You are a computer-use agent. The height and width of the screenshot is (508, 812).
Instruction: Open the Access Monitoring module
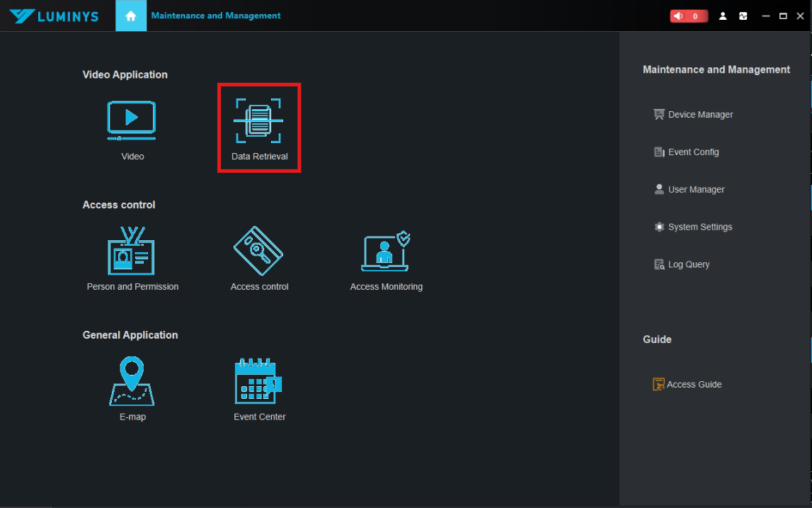[x=386, y=252]
